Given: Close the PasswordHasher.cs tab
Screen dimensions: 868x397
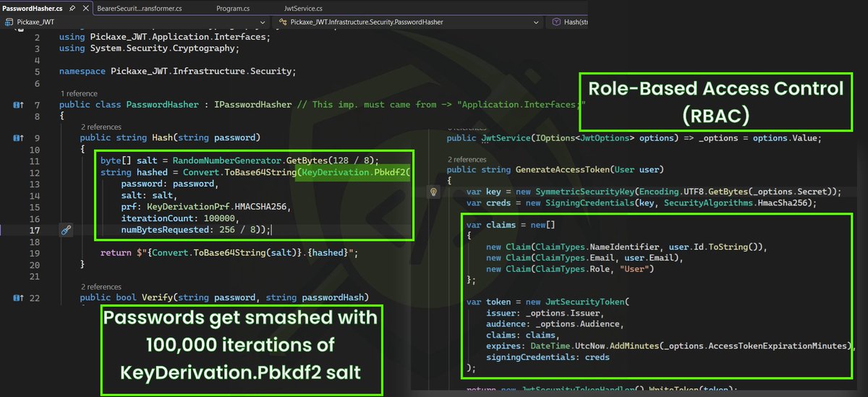Looking at the screenshot, I should [85, 8].
